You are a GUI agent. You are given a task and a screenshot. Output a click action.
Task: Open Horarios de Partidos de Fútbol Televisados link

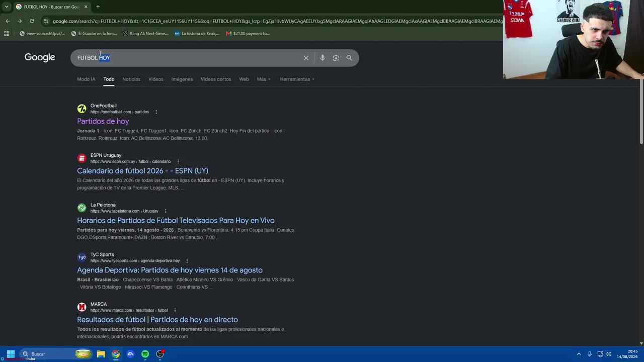[x=176, y=221]
